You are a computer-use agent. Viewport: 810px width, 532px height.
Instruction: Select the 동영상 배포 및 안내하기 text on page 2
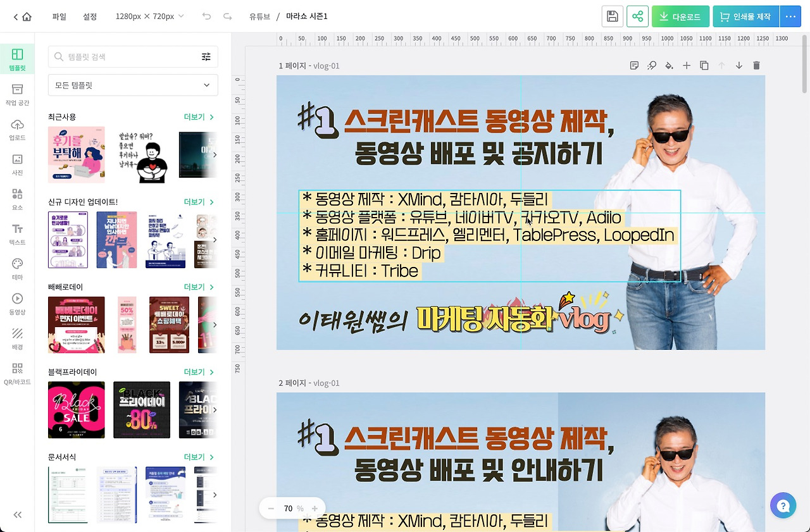click(478, 470)
